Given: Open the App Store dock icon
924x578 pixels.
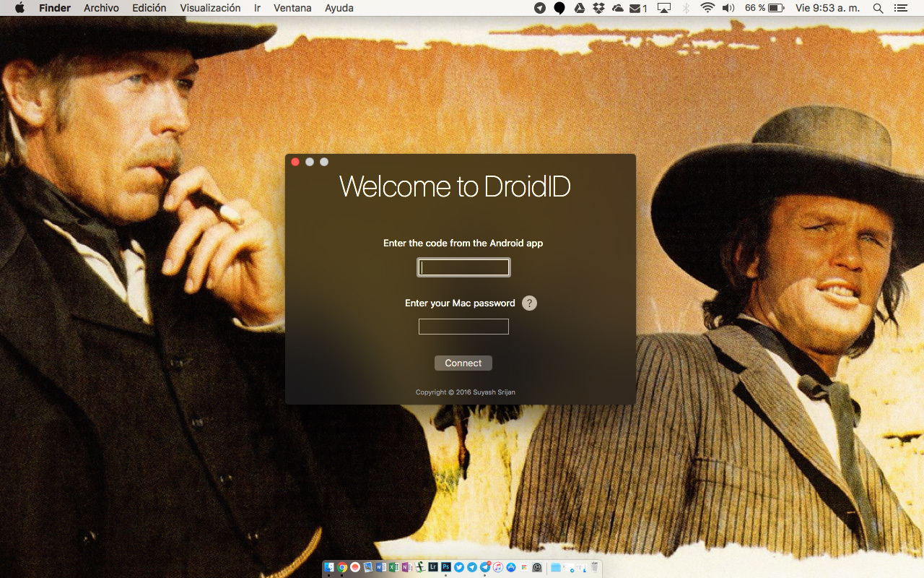Looking at the screenshot, I should [511, 567].
